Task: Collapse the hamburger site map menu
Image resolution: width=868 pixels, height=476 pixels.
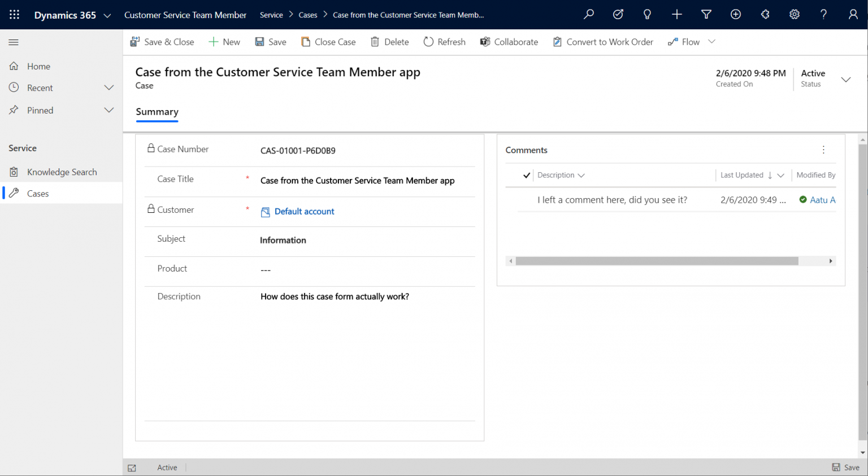Action: click(14, 42)
